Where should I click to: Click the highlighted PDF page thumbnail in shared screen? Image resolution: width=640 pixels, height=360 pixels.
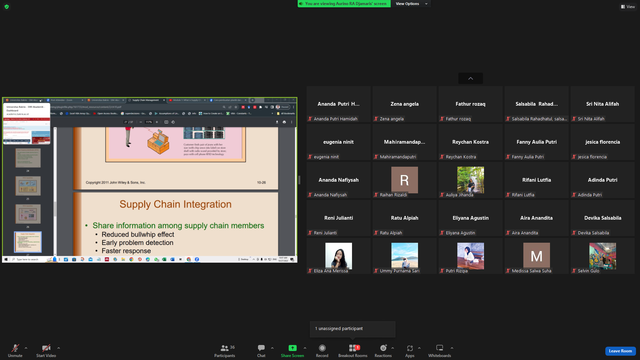(28, 242)
